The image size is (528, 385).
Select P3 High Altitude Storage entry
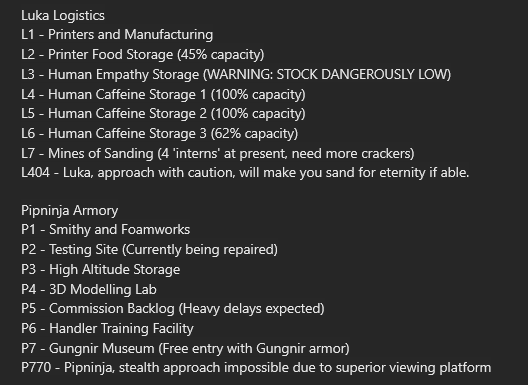101,269
